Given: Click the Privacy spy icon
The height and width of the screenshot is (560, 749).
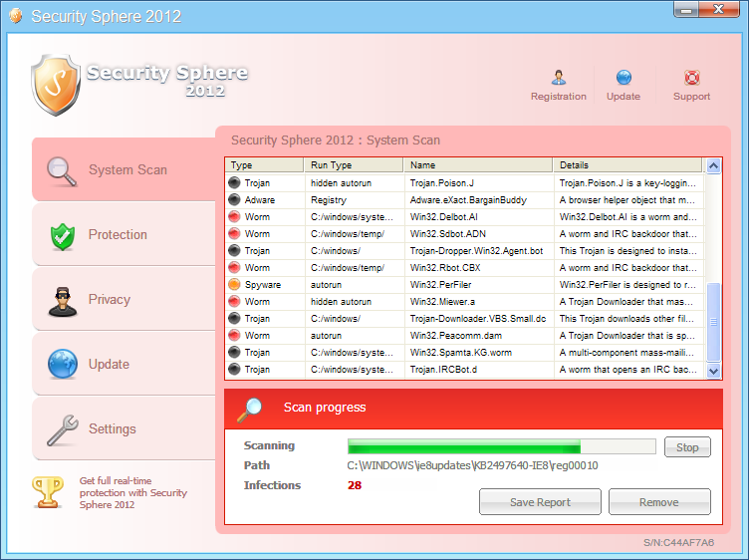Looking at the screenshot, I should pyautogui.click(x=62, y=300).
